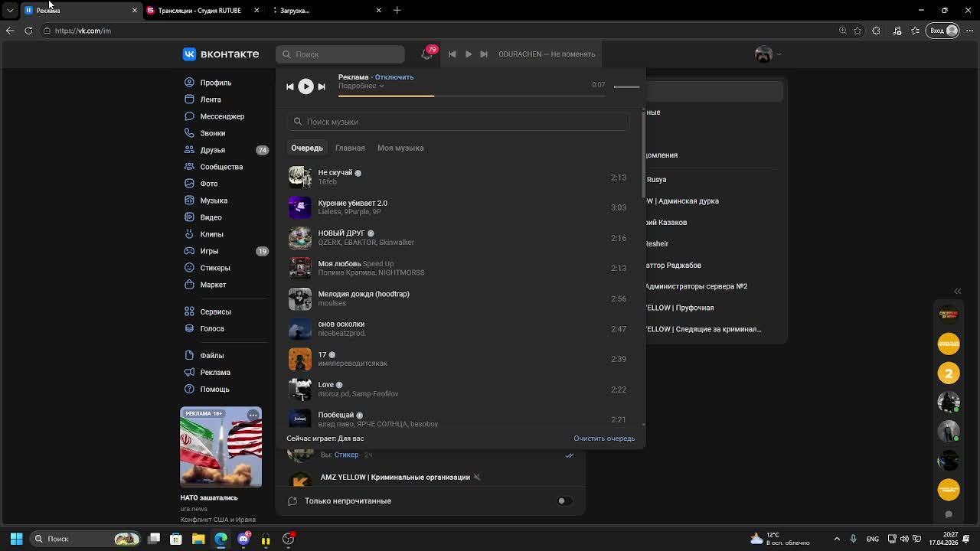Adjust the music volume slider
The height and width of the screenshot is (551, 980).
pyautogui.click(x=626, y=86)
